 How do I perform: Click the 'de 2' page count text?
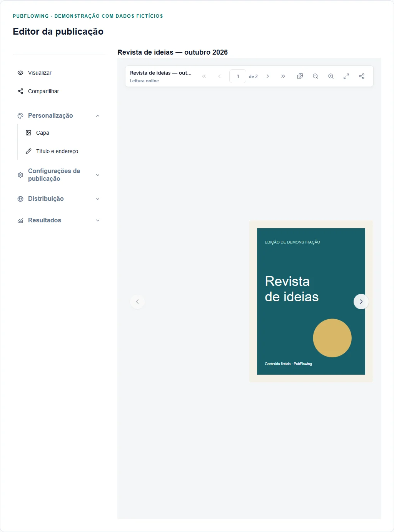click(x=253, y=77)
